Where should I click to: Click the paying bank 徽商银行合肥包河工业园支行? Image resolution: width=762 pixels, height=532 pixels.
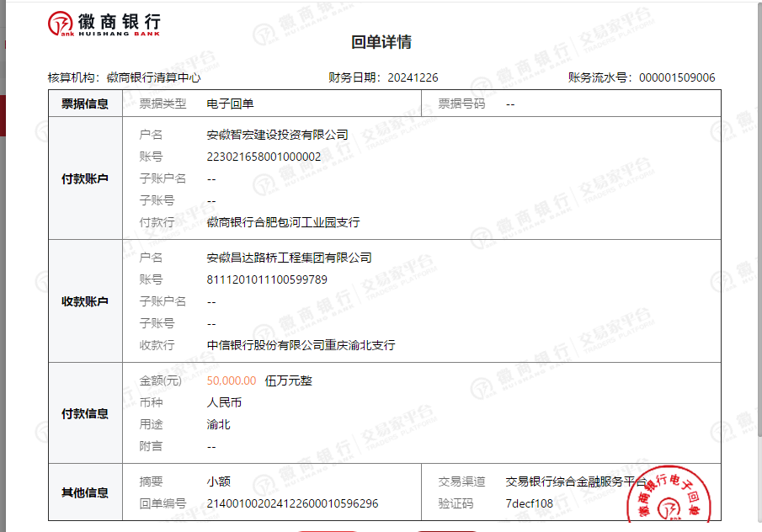pos(283,222)
